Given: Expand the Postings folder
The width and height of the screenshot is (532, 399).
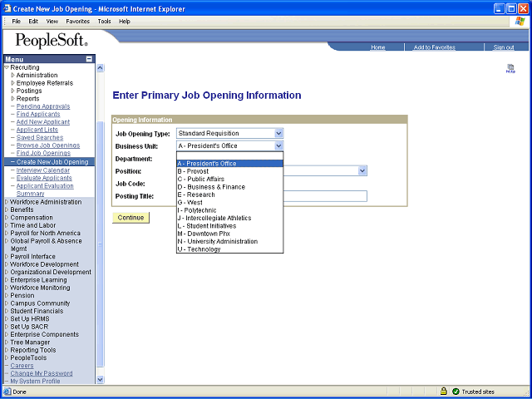Looking at the screenshot, I should [13, 91].
